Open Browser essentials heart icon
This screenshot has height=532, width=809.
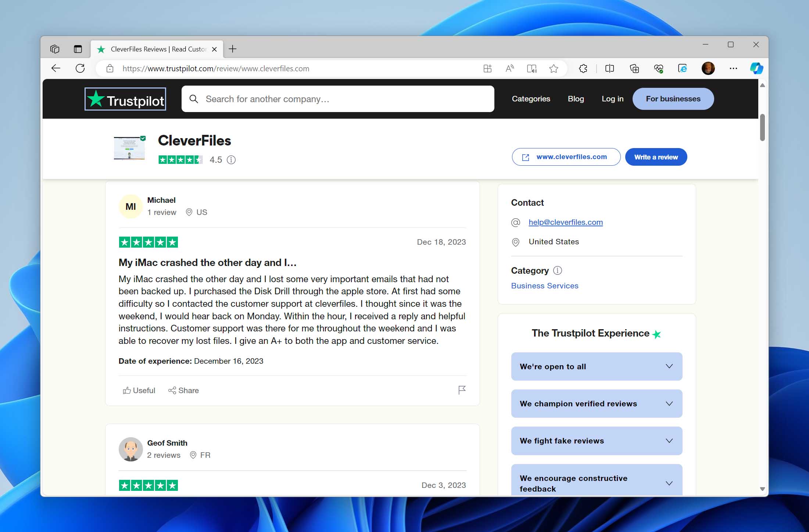coord(659,68)
